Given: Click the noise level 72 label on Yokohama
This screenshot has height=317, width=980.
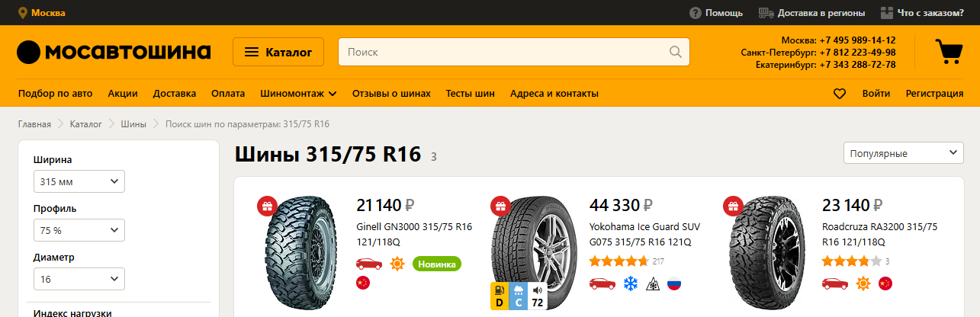Looking at the screenshot, I should [x=536, y=296].
